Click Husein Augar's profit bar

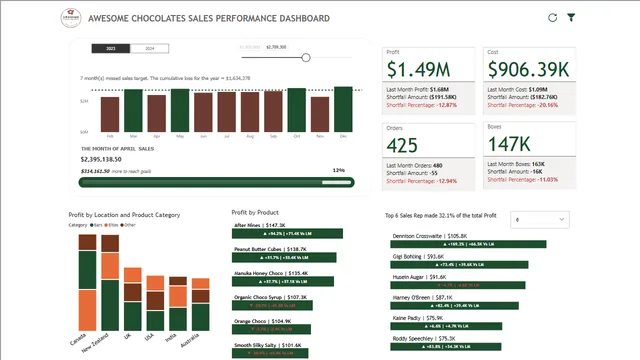click(458, 285)
